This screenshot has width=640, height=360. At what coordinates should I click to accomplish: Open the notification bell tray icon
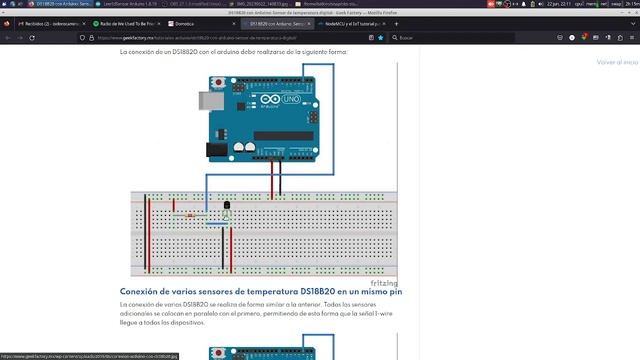(524, 4)
